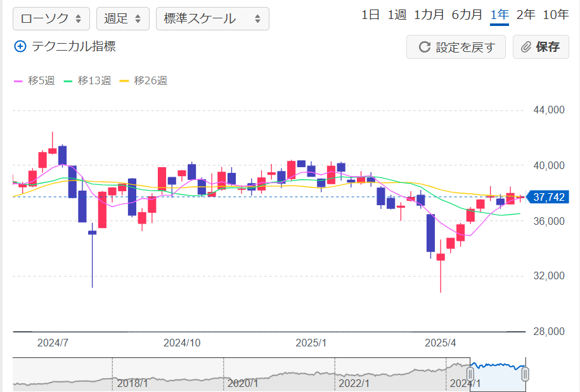Click the 2025/4 date axis label
Screen dimensions: 580x392
[440, 343]
